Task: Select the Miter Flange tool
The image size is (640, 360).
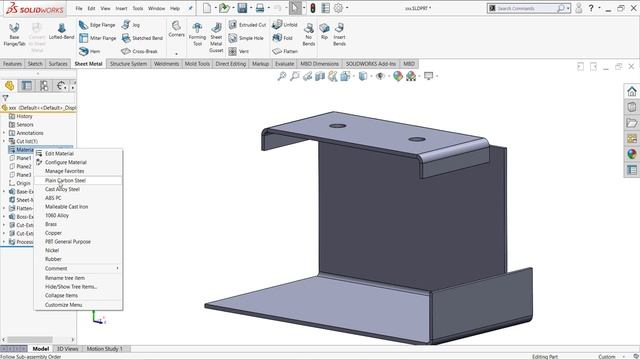Action: [x=98, y=38]
